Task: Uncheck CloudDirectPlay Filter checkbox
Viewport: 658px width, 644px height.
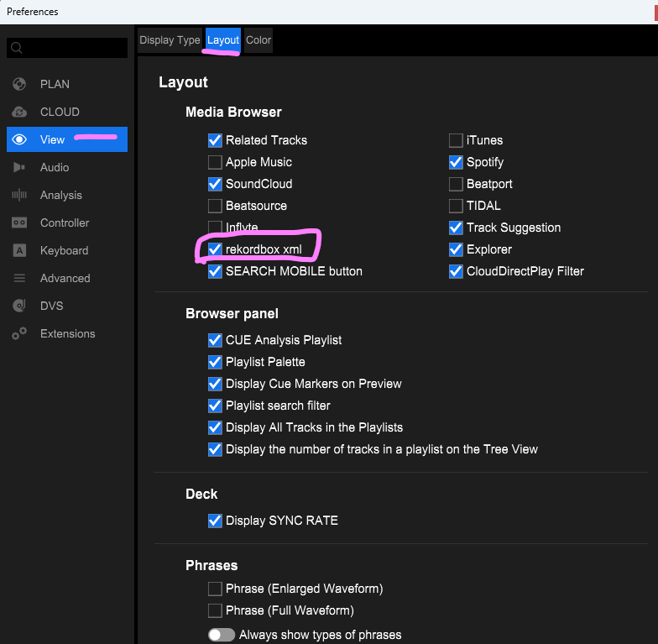Action: pos(456,271)
